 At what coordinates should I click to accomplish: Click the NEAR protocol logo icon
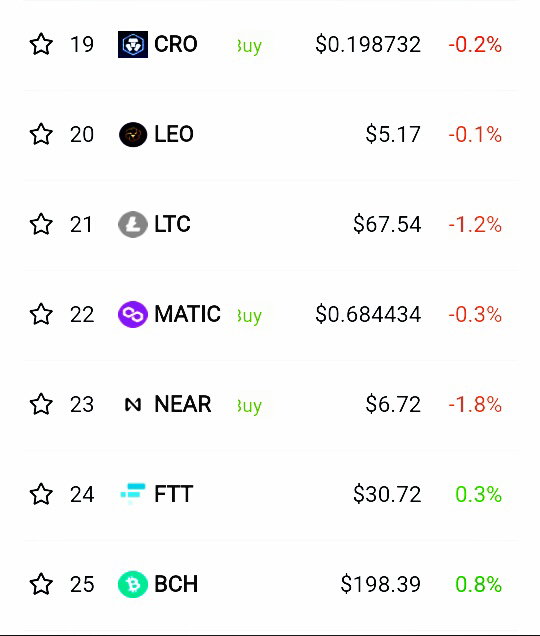pyautogui.click(x=133, y=404)
